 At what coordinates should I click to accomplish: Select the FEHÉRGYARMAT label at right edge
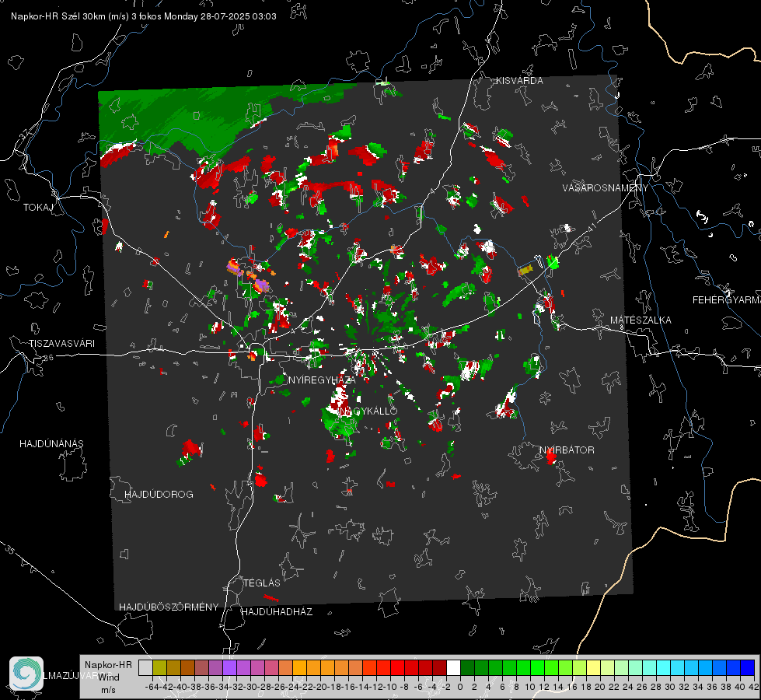pyautogui.click(x=726, y=300)
